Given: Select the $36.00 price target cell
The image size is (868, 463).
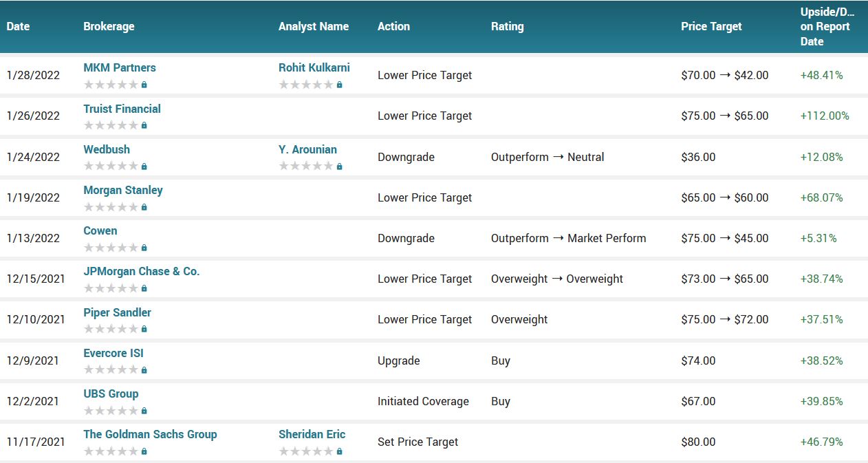Looking at the screenshot, I should pyautogui.click(x=698, y=157).
